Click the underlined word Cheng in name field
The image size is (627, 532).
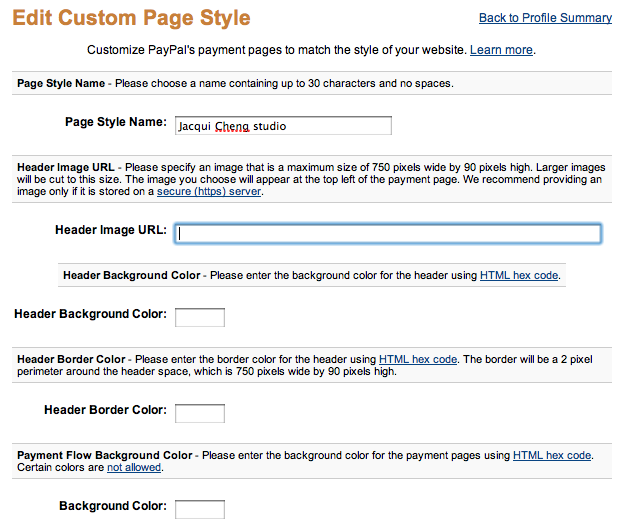232,126
